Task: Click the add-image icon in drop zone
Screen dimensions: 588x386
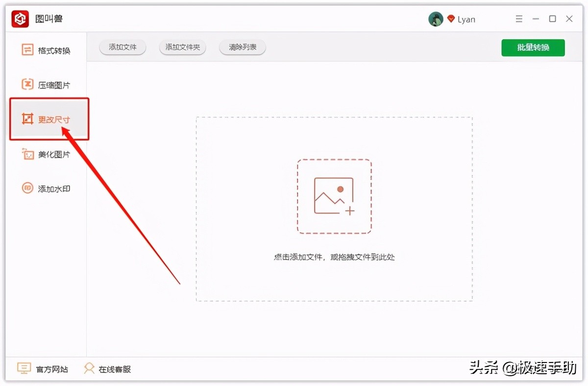Action: tap(334, 196)
